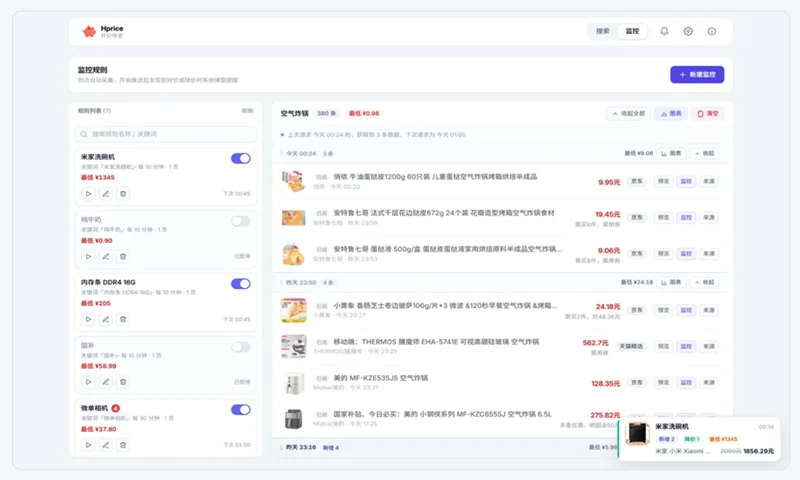Click 来源 for 俏侬 牛油蛋挞皮 item
The height and width of the screenshot is (480, 800).
(709, 182)
